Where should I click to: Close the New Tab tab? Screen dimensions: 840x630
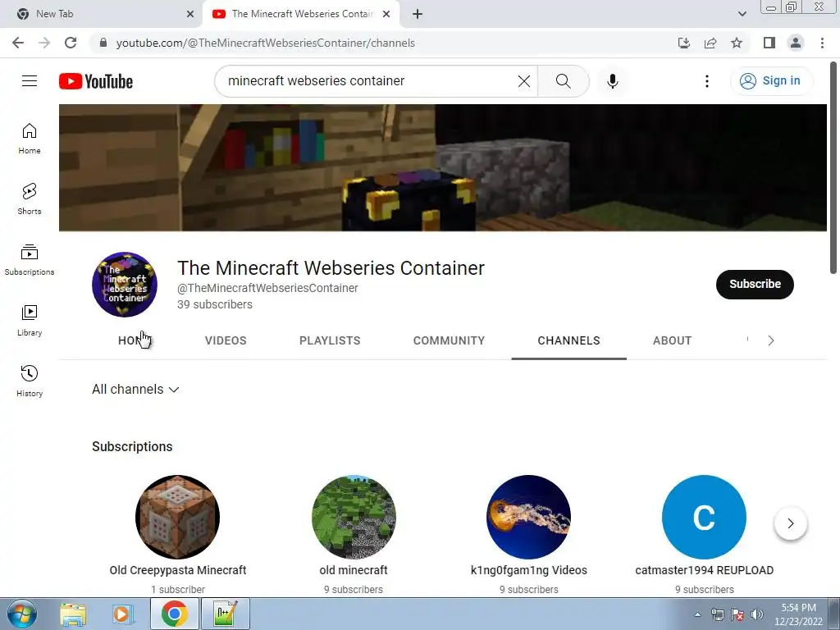pos(190,14)
